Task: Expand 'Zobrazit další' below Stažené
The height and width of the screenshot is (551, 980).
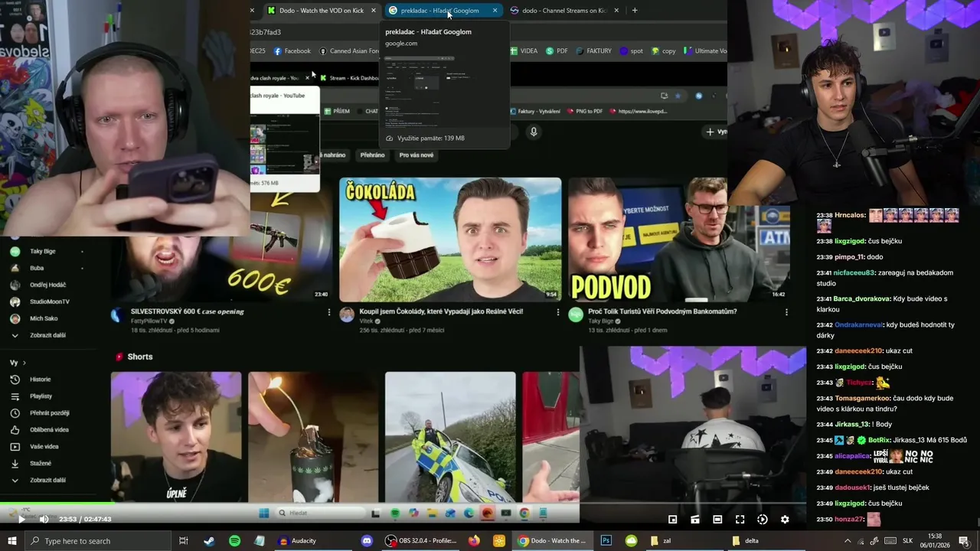Action: (47, 481)
